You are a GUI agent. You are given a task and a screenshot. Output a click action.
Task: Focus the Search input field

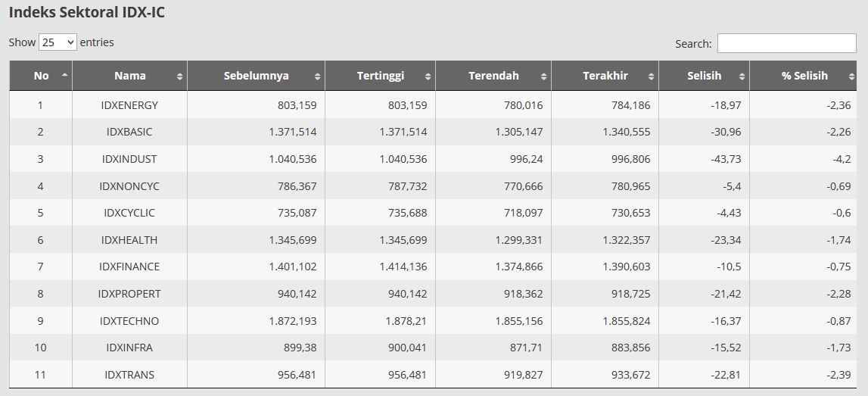786,44
